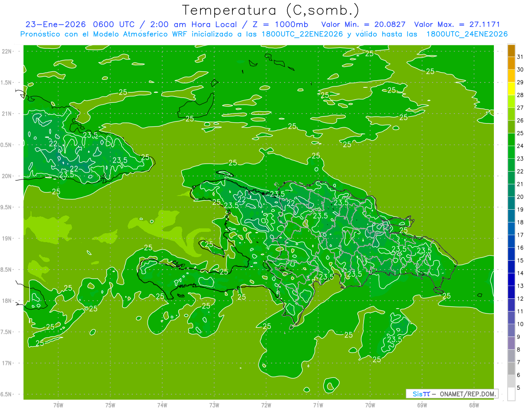Image resolution: width=532 pixels, height=411 pixels.
Task: Click the gray colorbar band between 6 and 7
Action: [x=511, y=368]
